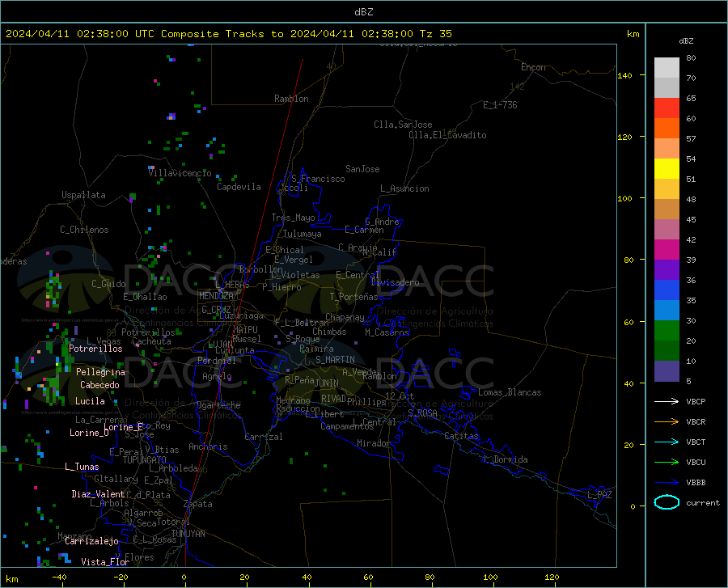Click the Capdevila map label
Image resolution: width=728 pixels, height=588 pixels.
[239, 187]
